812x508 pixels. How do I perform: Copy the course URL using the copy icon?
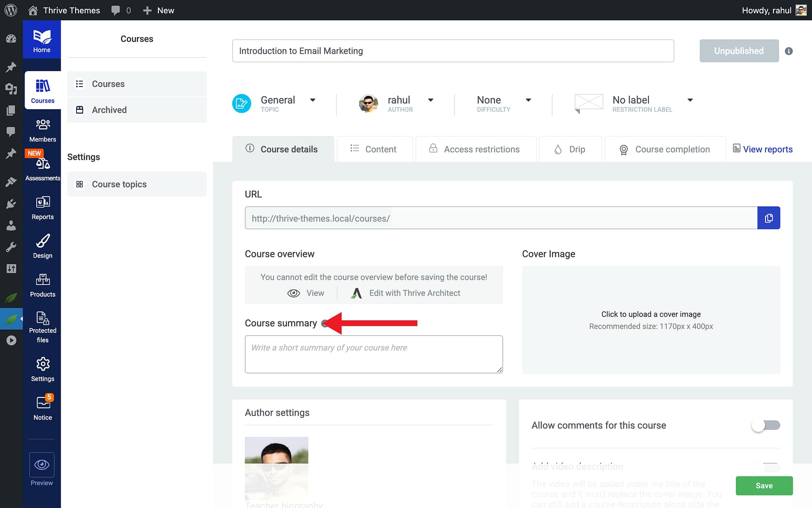click(769, 218)
